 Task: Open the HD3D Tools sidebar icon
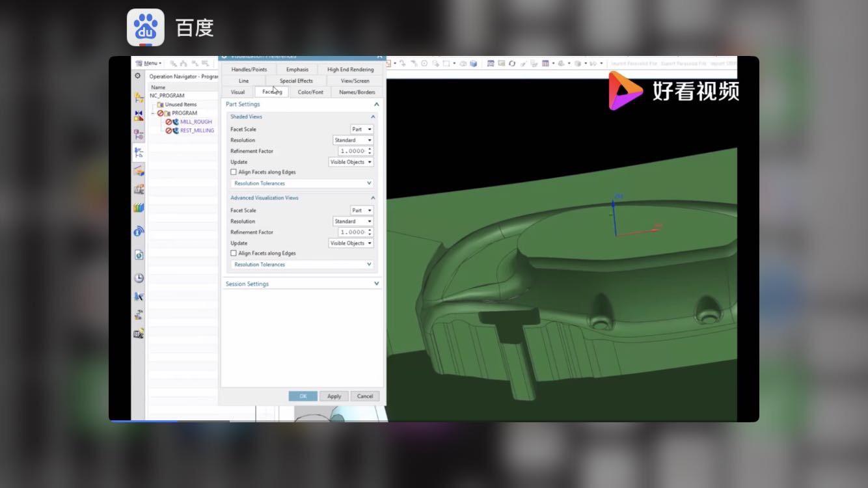click(x=139, y=232)
